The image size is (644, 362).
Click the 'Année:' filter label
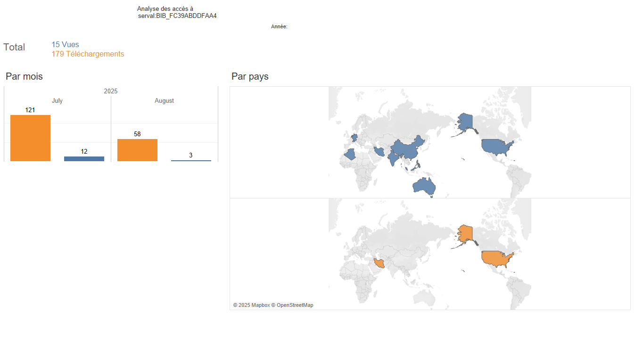(x=279, y=27)
